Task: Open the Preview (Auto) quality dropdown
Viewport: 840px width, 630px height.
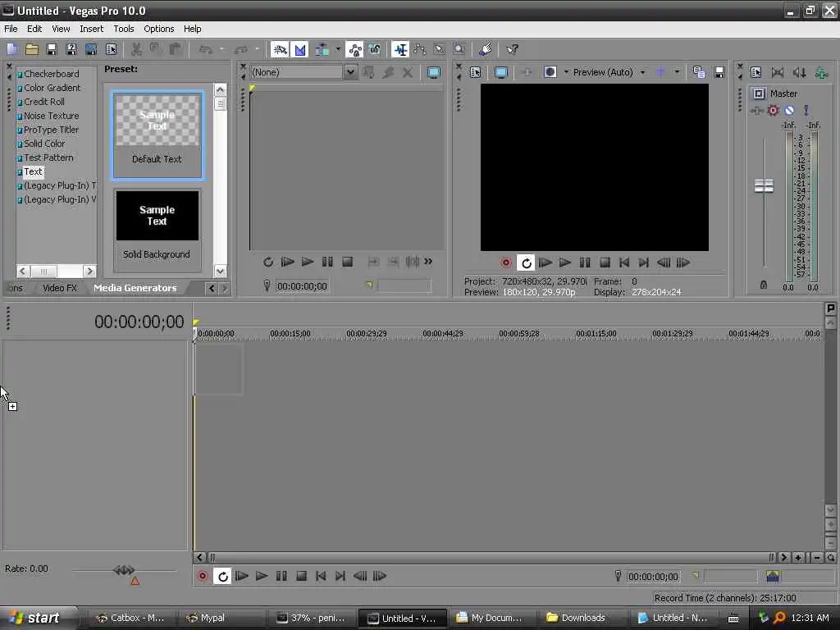Action: (642, 72)
